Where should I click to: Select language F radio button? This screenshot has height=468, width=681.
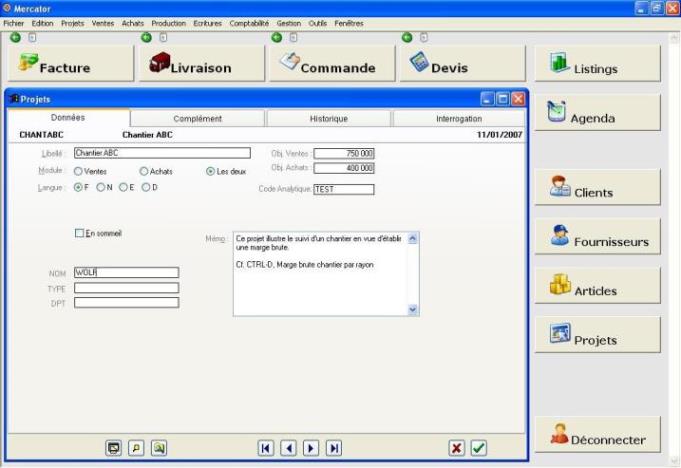[78, 188]
